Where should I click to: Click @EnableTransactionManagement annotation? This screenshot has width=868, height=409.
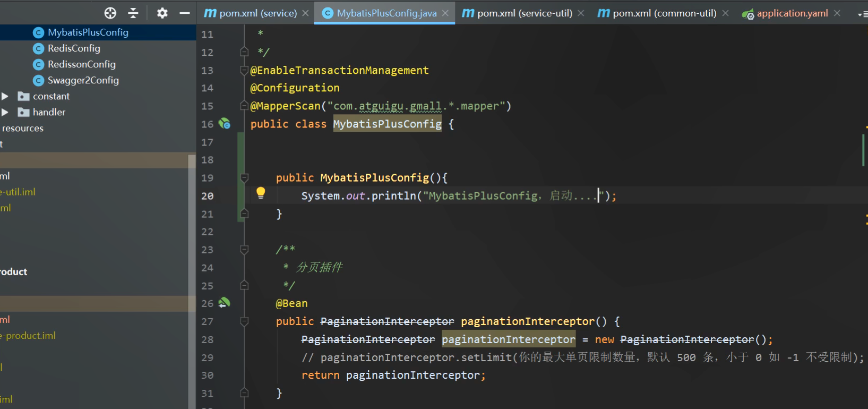click(339, 70)
